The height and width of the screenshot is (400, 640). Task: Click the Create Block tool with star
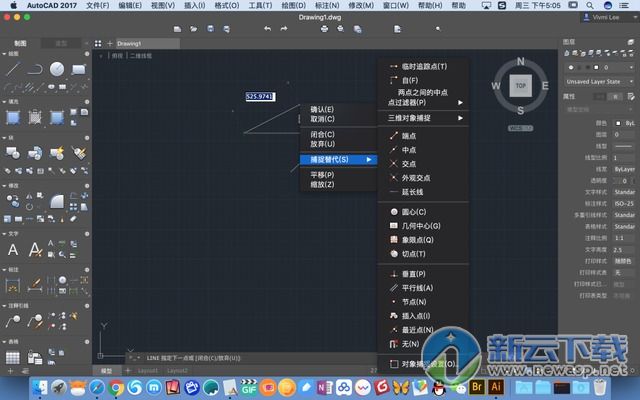click(57, 153)
